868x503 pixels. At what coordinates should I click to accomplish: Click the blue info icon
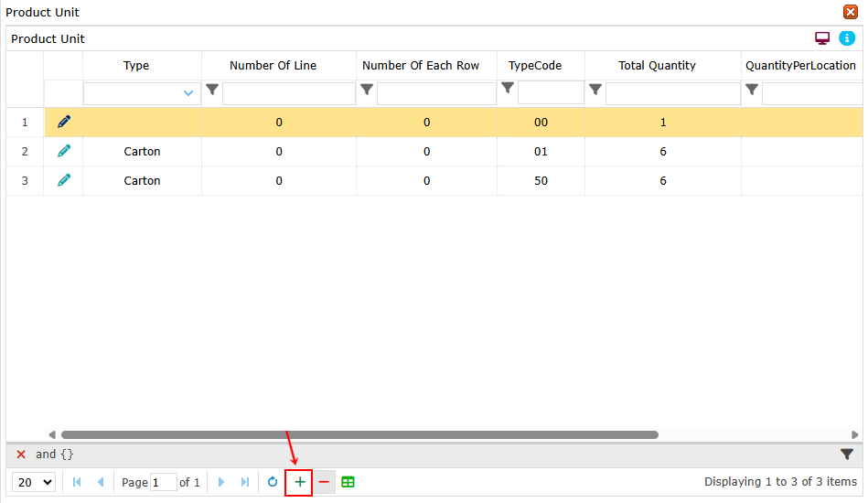(x=846, y=38)
